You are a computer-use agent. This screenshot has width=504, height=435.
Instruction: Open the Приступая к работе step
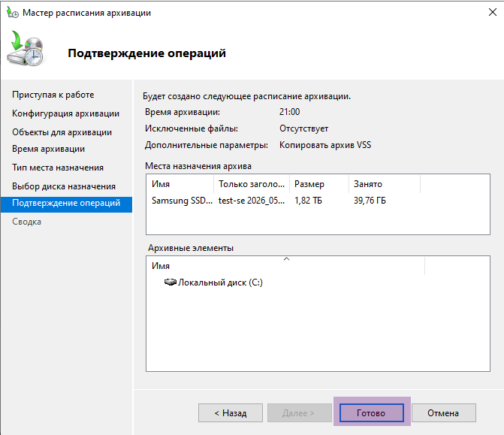(x=53, y=95)
